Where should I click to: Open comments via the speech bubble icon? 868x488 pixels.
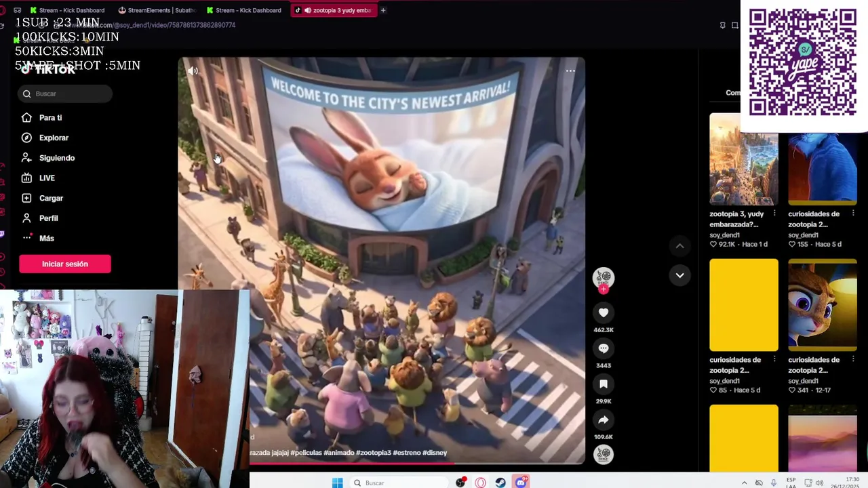(x=604, y=348)
